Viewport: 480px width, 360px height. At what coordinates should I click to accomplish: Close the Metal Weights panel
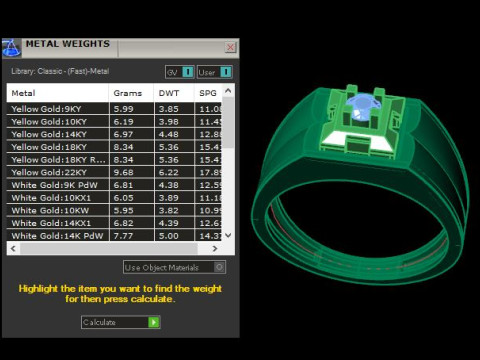point(230,47)
